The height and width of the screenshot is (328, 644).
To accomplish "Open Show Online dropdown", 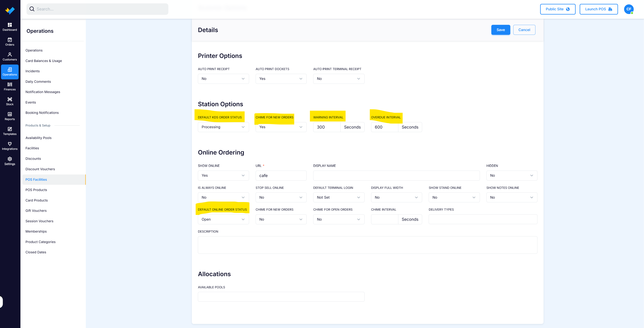I will (x=223, y=175).
